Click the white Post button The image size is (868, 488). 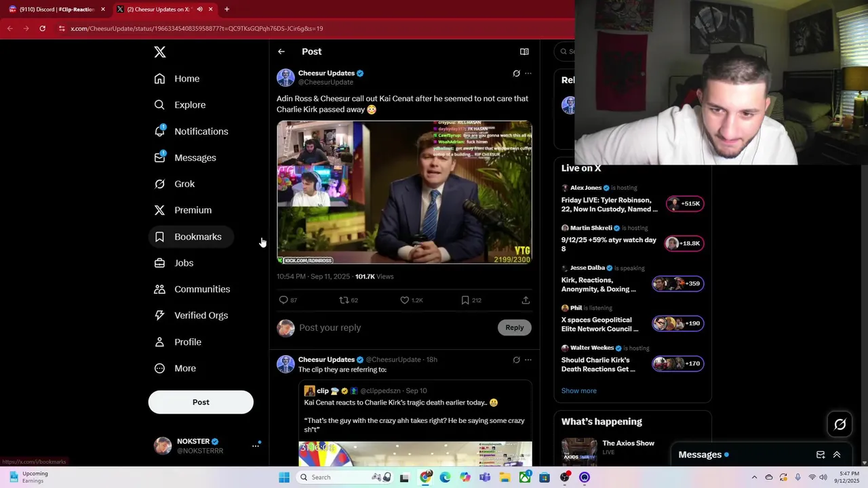pos(201,402)
